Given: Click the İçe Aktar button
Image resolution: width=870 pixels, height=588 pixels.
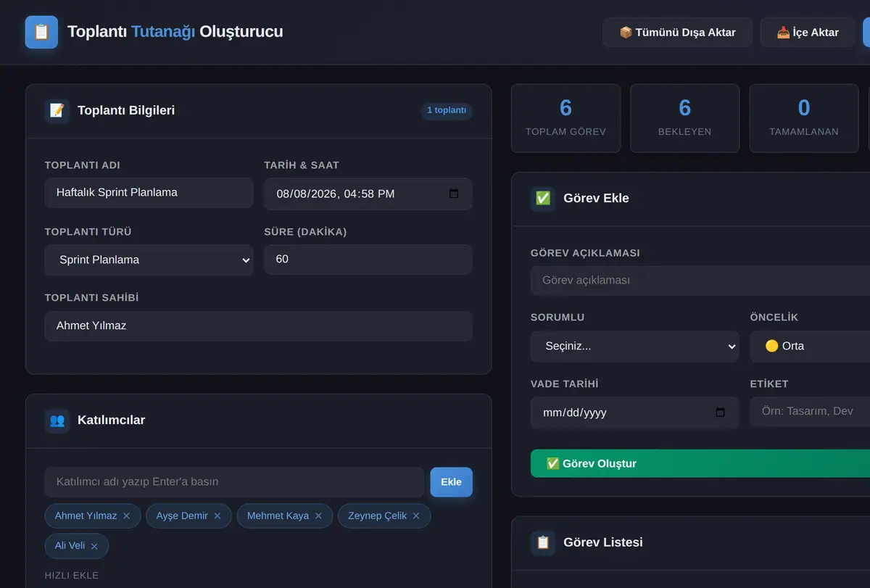Looking at the screenshot, I should click(x=808, y=33).
